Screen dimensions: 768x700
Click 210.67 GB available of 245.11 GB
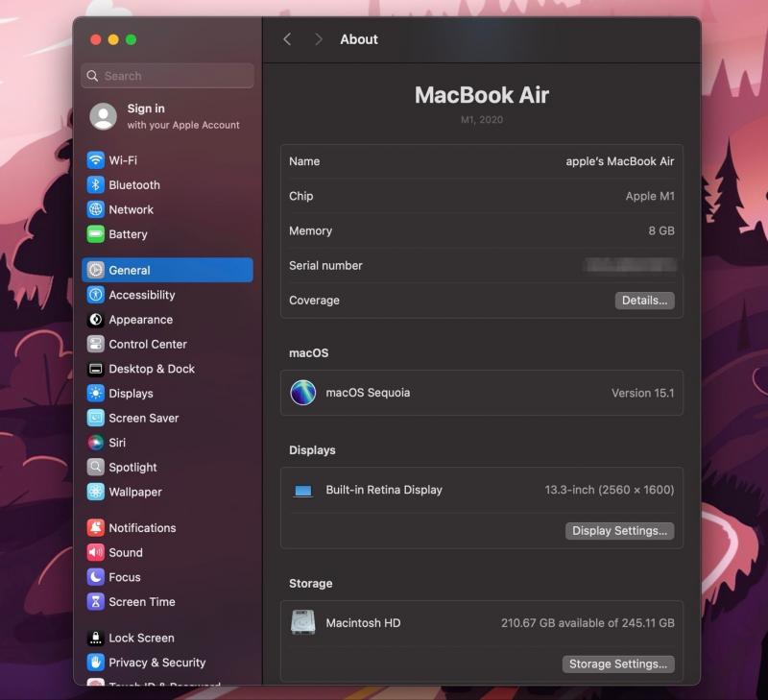tap(588, 622)
